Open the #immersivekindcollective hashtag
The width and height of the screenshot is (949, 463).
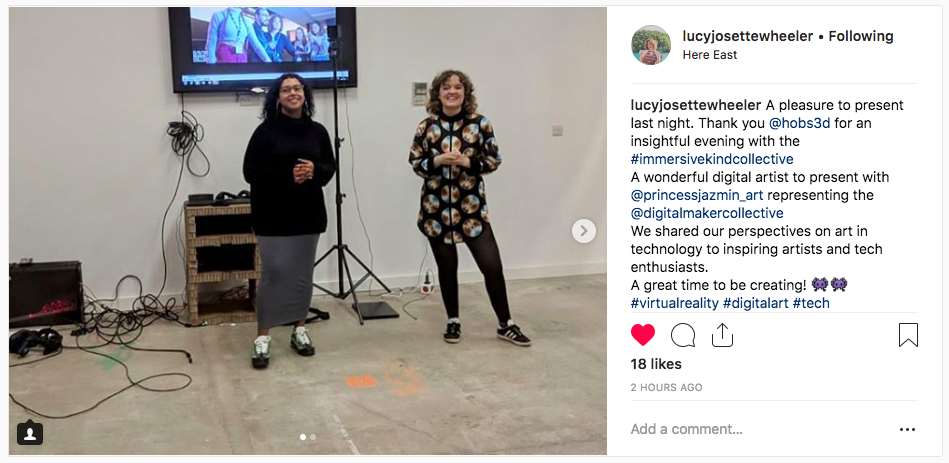point(712,159)
